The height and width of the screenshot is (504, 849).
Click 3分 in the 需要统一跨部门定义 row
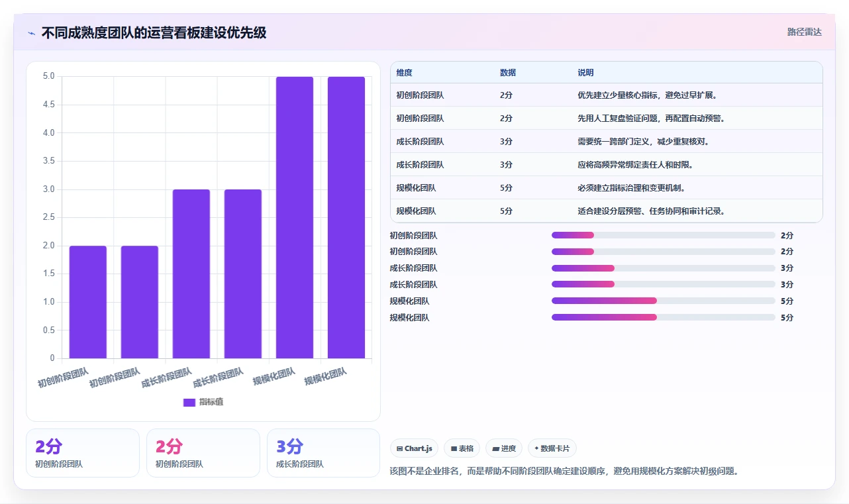coord(506,142)
